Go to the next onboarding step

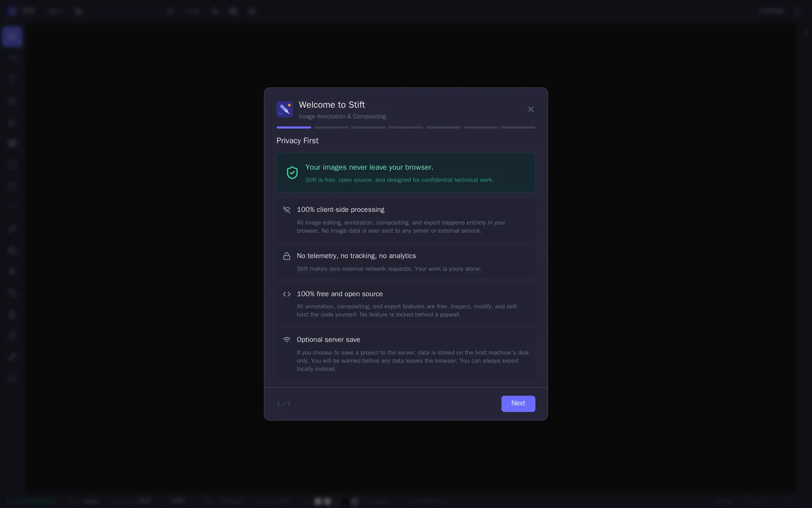pos(518,404)
